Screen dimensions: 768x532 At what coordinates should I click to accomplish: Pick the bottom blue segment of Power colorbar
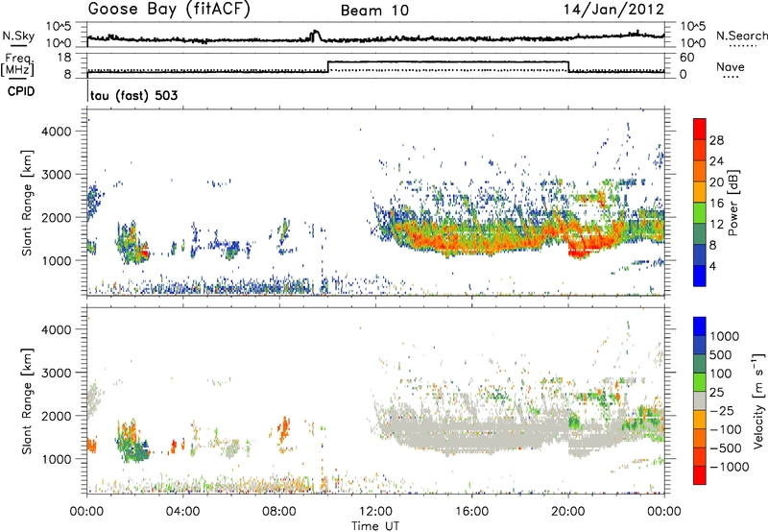[700, 276]
